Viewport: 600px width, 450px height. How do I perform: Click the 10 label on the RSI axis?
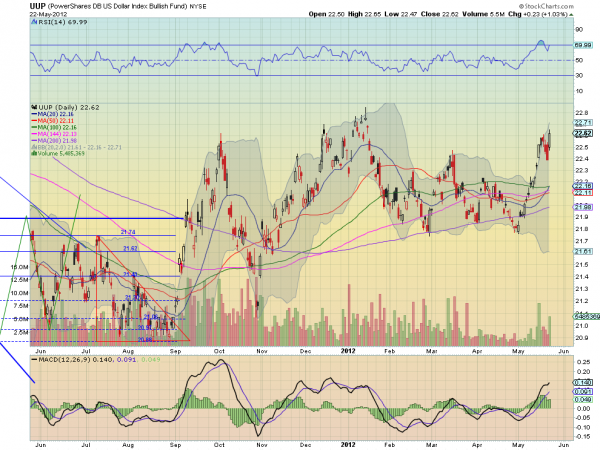click(x=579, y=91)
